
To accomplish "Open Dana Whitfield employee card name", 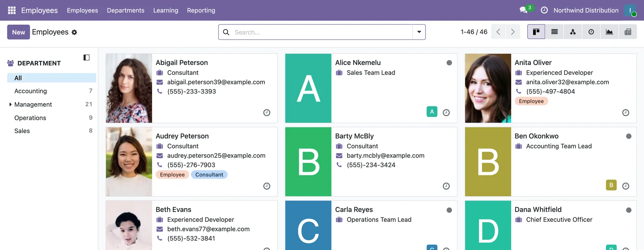I will click(538, 210).
